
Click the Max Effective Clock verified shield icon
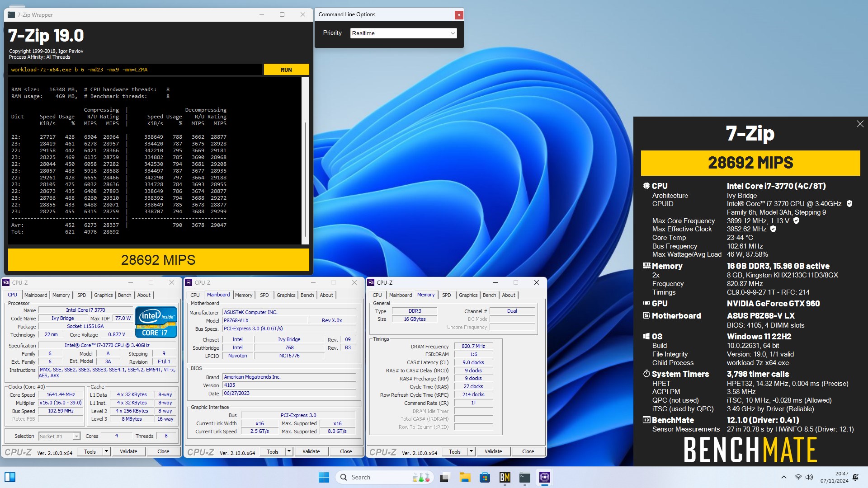pos(773,229)
